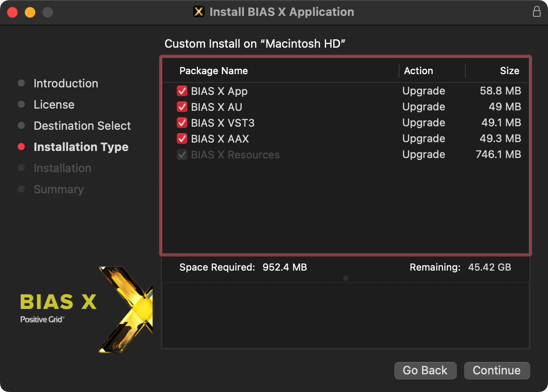The image size is (548, 392).
Task: Click the red Installation Type step dot
Action: click(x=21, y=147)
